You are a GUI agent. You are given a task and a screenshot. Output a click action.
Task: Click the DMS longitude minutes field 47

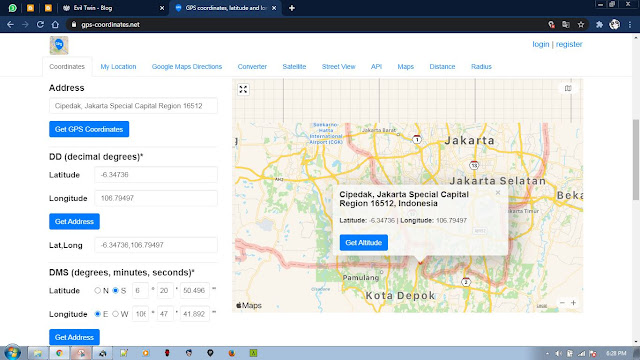tap(165, 314)
